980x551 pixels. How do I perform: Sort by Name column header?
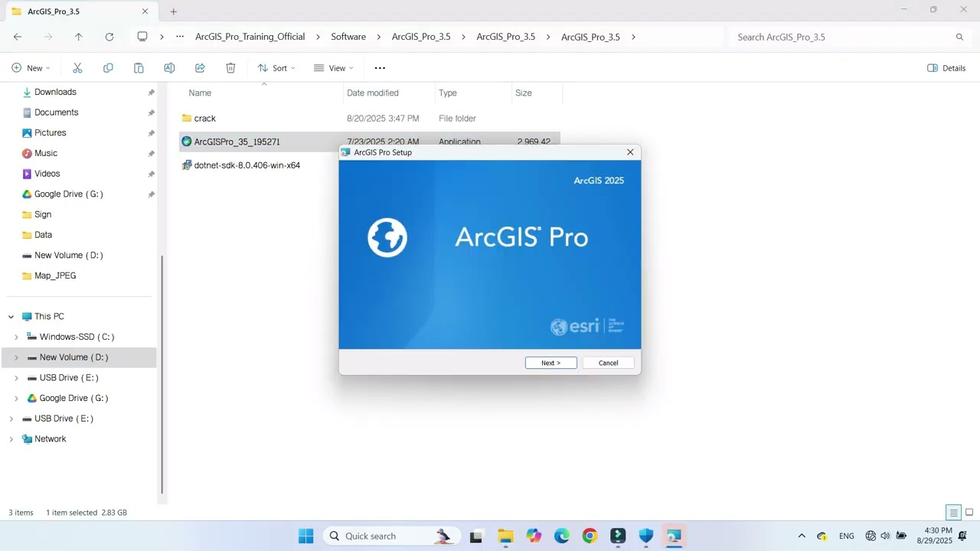(200, 93)
